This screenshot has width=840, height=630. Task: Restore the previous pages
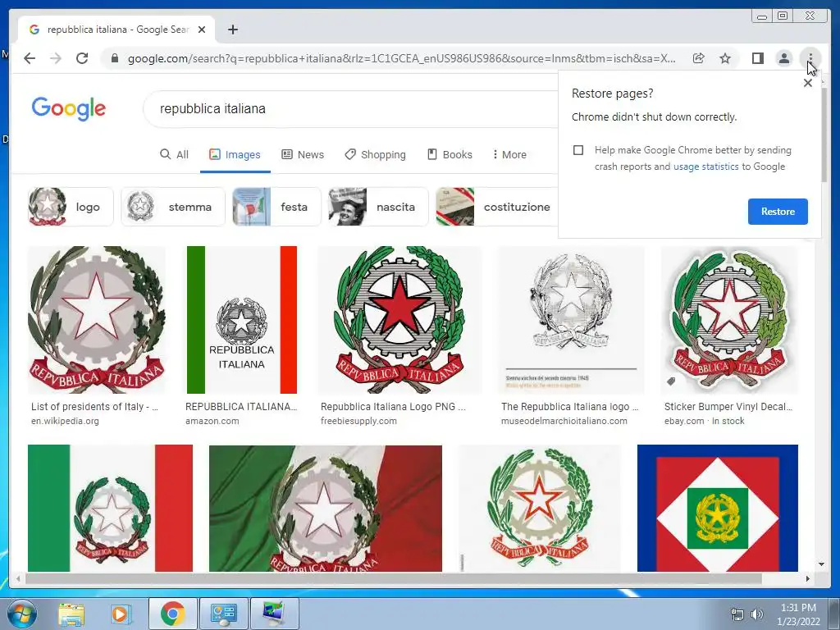[778, 212]
